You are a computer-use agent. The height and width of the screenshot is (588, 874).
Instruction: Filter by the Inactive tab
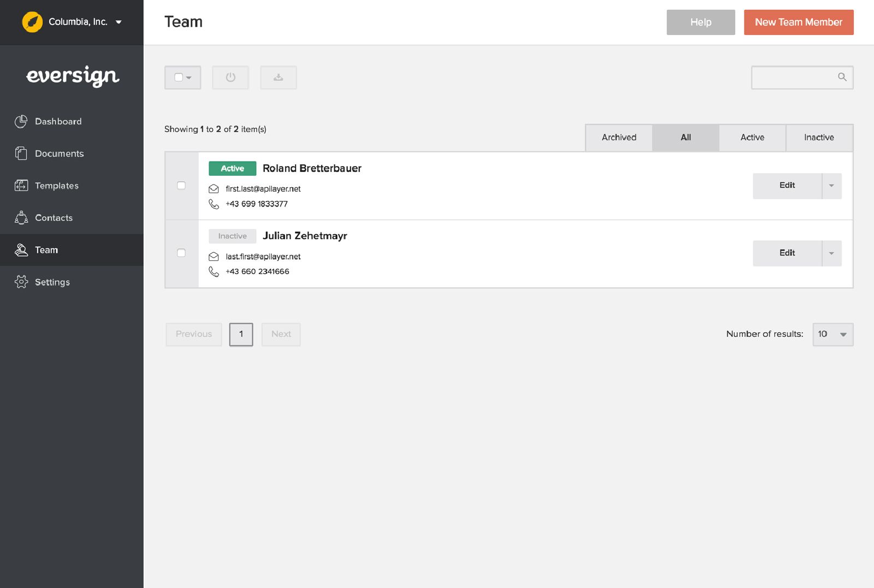tap(819, 138)
